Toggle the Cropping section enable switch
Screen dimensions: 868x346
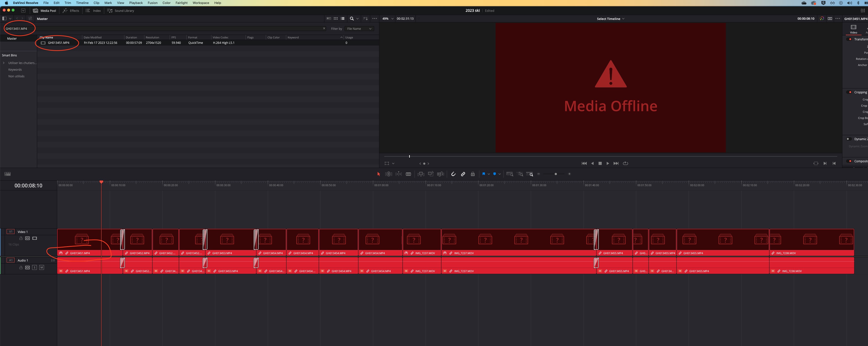[x=849, y=92]
